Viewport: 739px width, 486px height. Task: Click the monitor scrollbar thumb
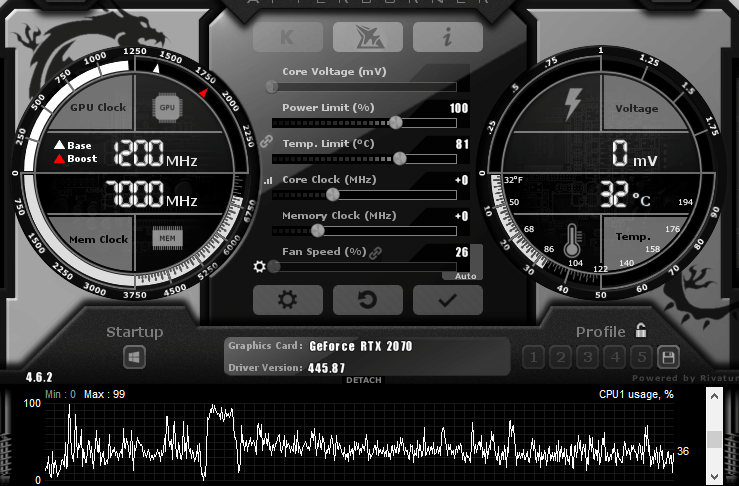(x=714, y=439)
